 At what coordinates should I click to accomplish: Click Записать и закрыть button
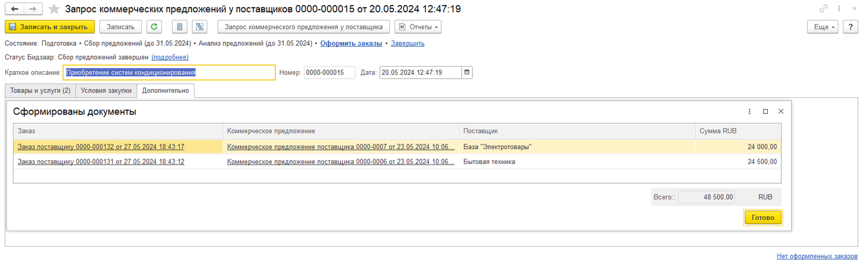point(49,27)
